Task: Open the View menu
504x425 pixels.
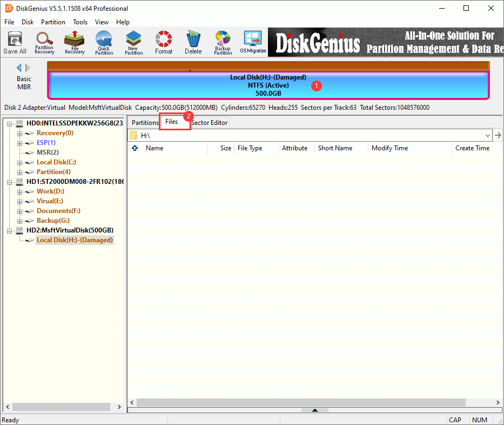Action: point(102,22)
